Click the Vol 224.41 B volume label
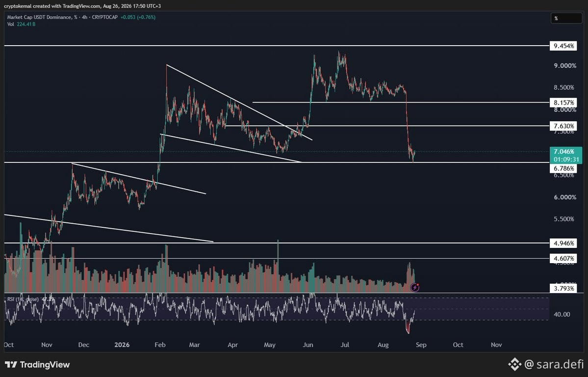The width and height of the screenshot is (588, 377). pyautogui.click(x=22, y=24)
